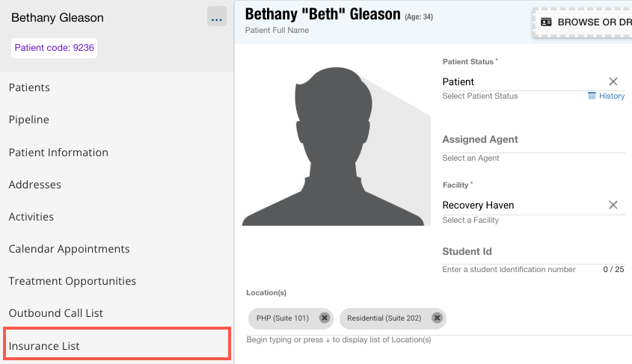Clear the Patient Status field
The image size is (632, 364).
click(x=613, y=81)
